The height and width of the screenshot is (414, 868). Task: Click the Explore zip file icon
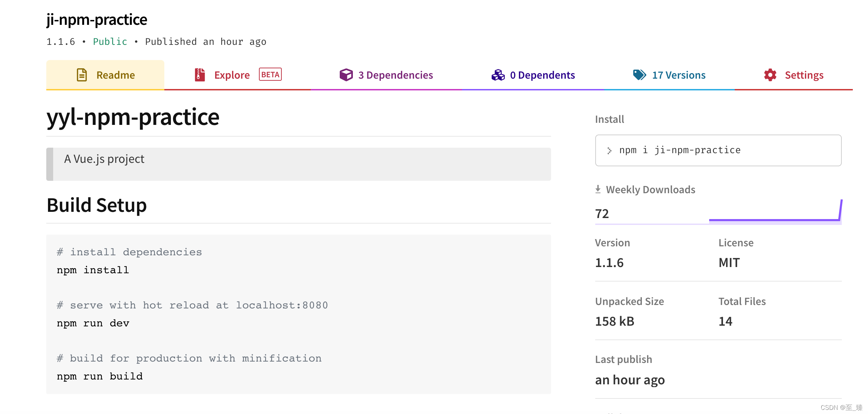tap(200, 75)
